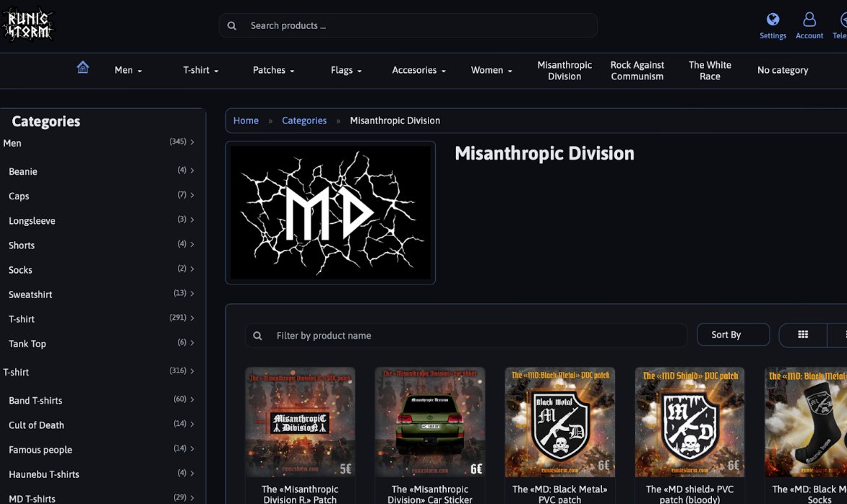Open MD: Black Metal Socks thumbnail
This screenshot has width=847, height=504.
click(x=806, y=422)
